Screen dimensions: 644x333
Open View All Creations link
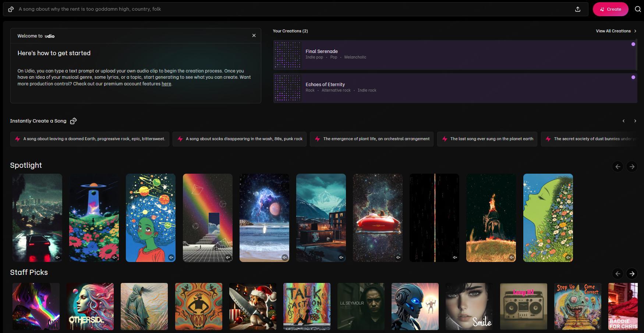point(616,31)
